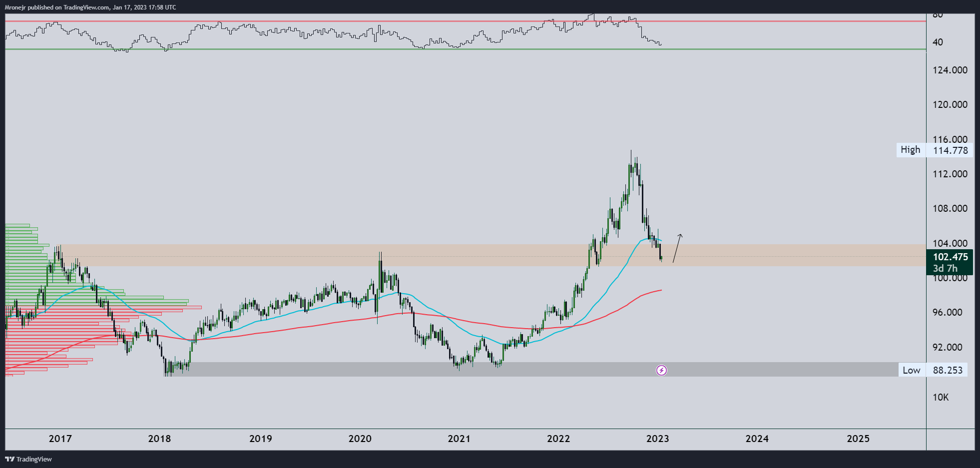This screenshot has height=468, width=980.
Task: Click the 96.000 price axis label
Action: (x=948, y=312)
